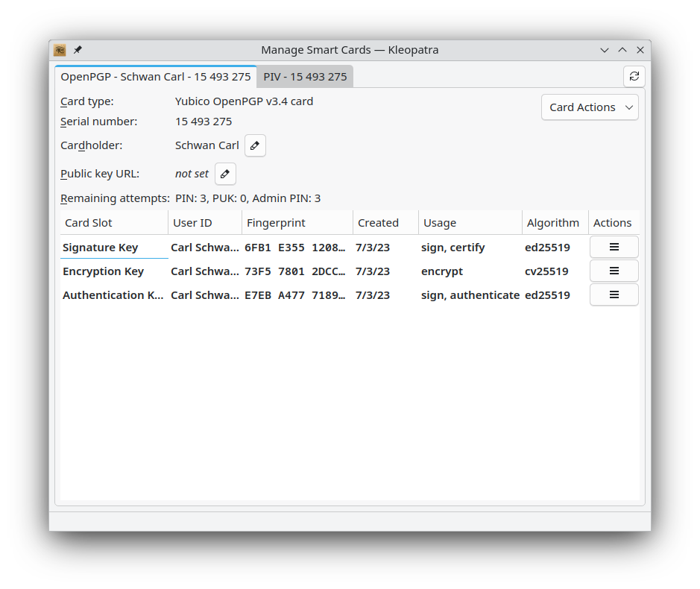Edit the public key URL pencil icon
This screenshot has height=589, width=700.
pyautogui.click(x=225, y=174)
